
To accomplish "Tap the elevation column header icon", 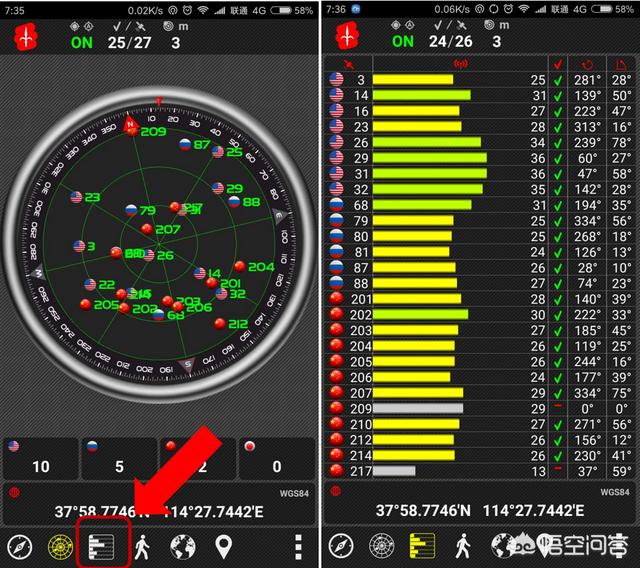I will (621, 64).
